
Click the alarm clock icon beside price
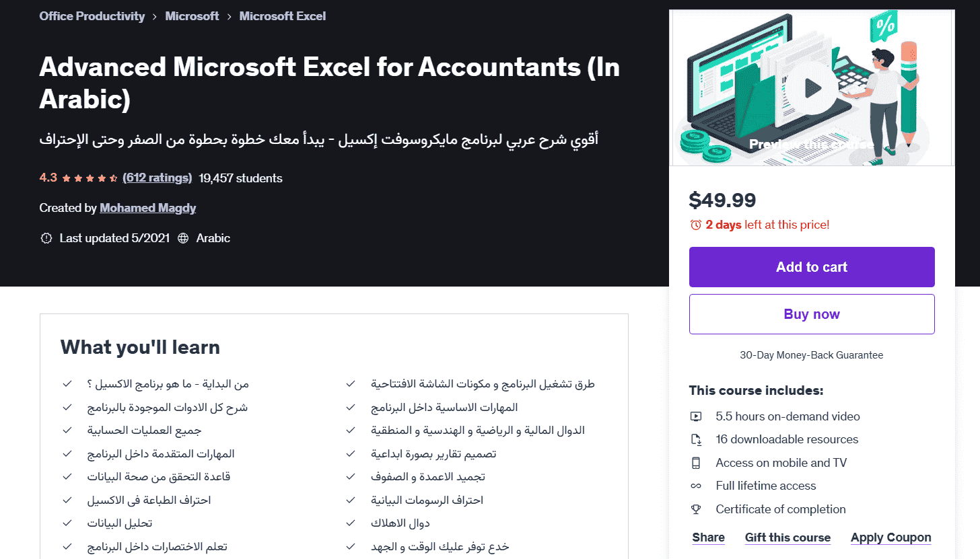pos(696,225)
